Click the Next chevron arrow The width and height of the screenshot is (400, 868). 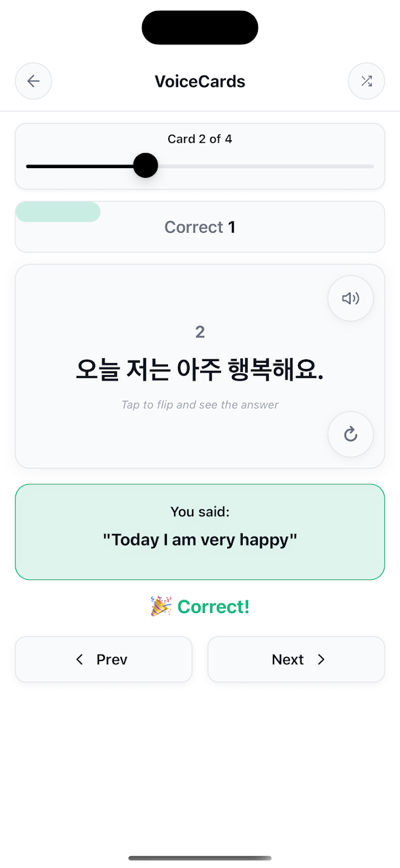[x=320, y=659]
